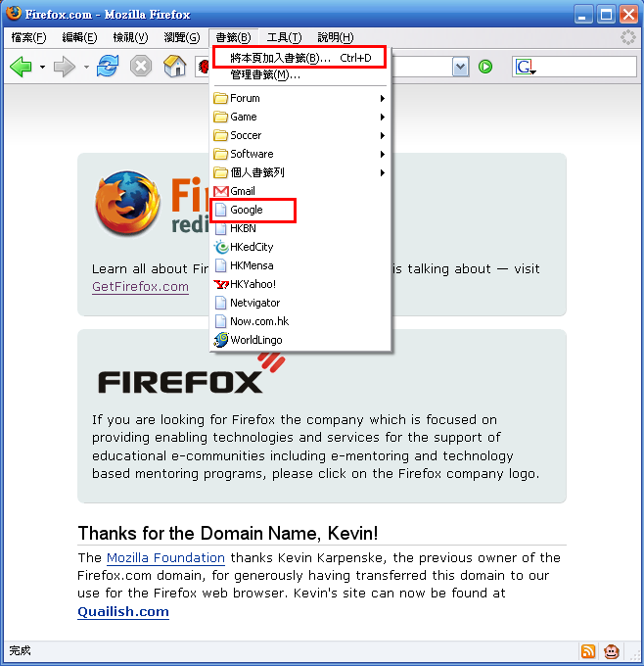Click the Forum folder icon
This screenshot has height=666, width=644.
tap(221, 99)
